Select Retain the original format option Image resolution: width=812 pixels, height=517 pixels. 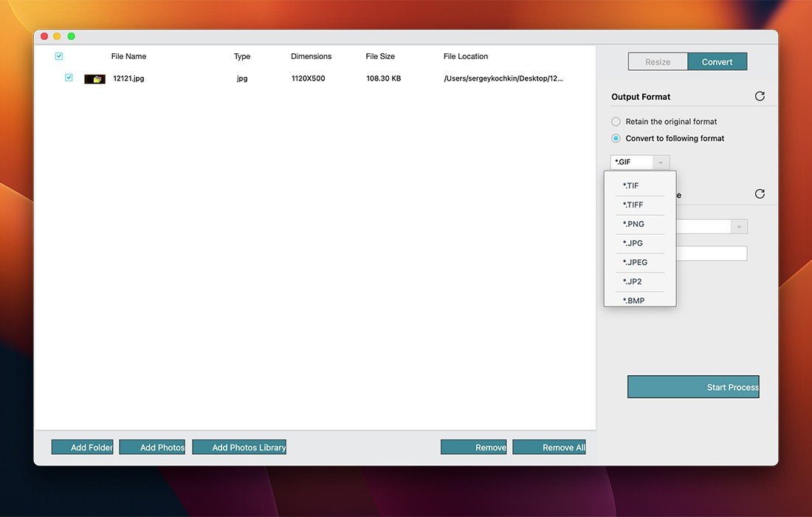(x=616, y=122)
